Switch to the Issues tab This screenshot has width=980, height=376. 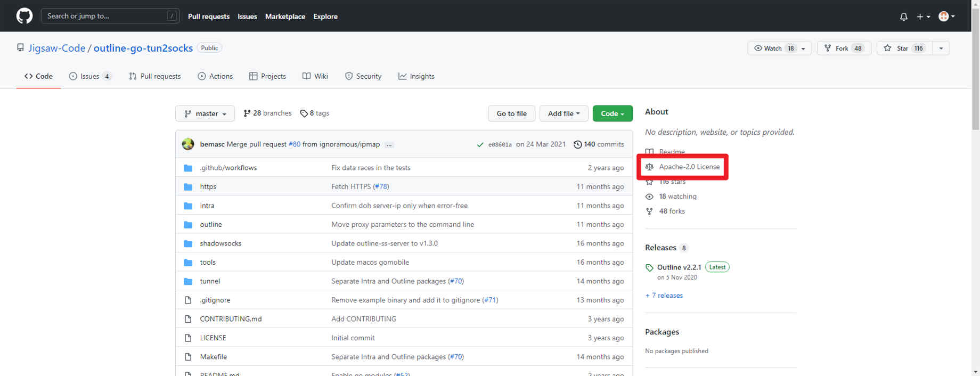coord(89,76)
